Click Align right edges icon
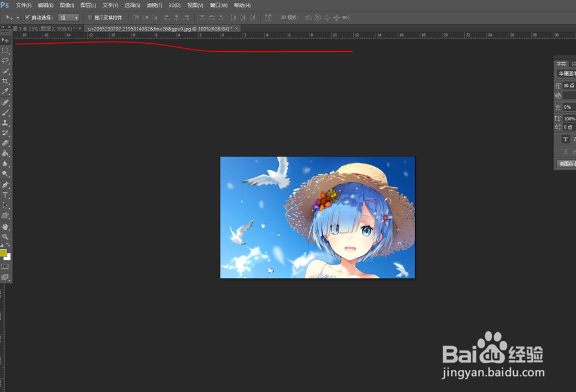The image size is (576, 392). click(186, 18)
